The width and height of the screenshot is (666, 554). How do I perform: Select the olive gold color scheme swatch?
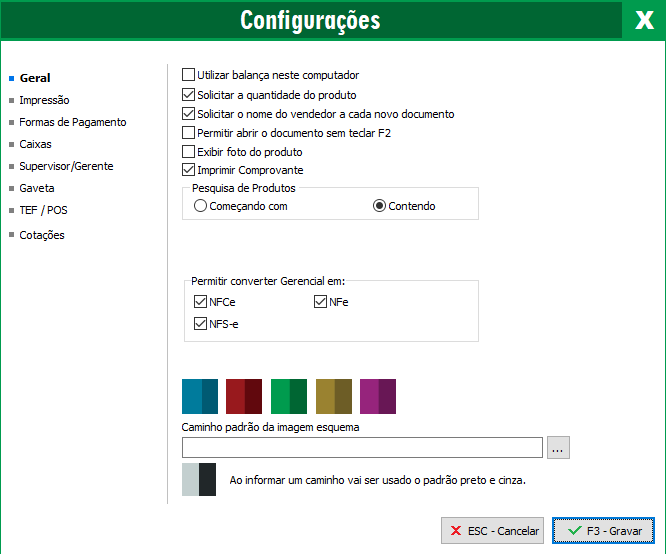click(x=333, y=396)
